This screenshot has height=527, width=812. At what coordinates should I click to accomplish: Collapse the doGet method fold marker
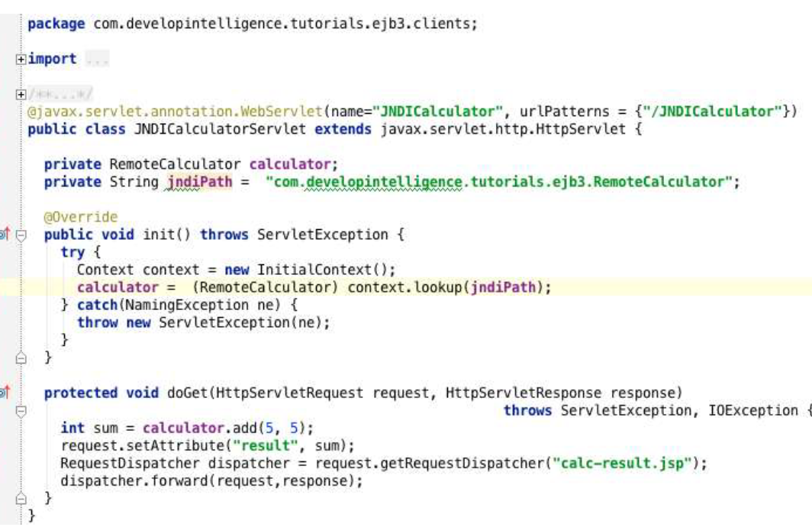point(21,411)
